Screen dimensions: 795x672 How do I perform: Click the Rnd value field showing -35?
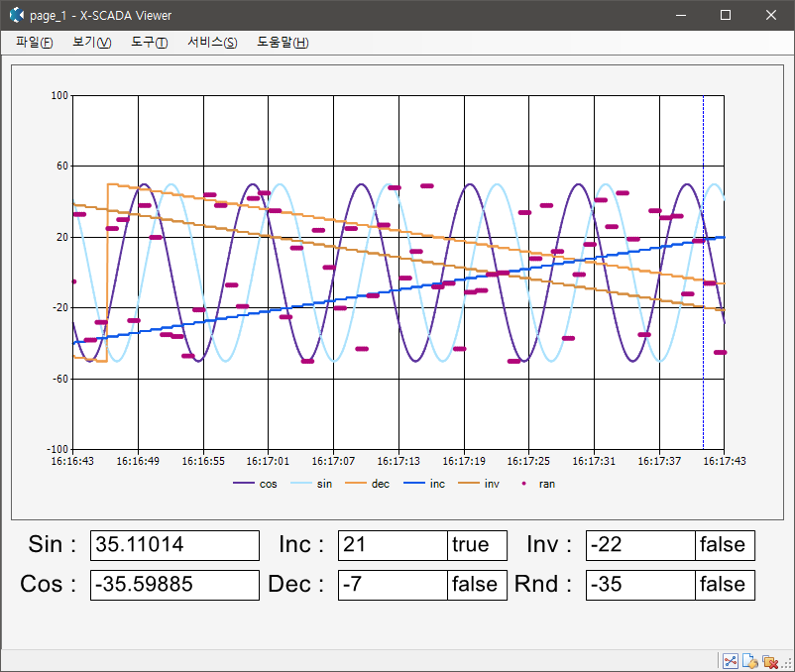pos(640,585)
